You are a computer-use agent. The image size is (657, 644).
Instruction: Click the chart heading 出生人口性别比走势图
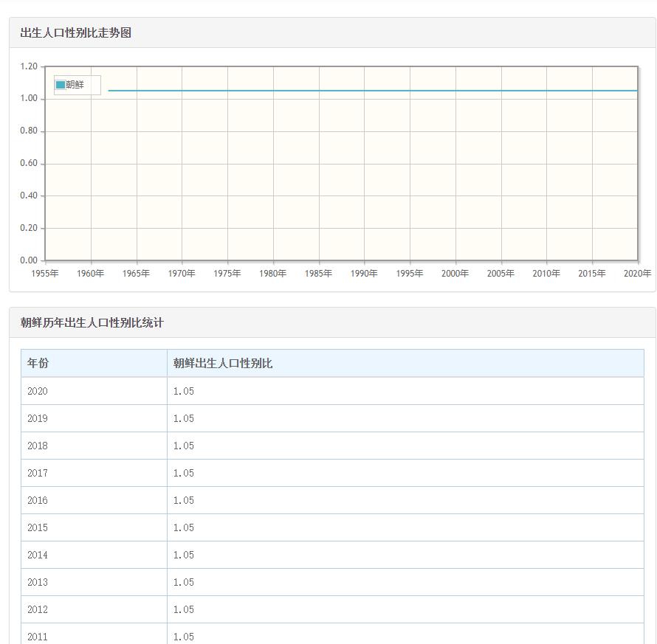76,32
